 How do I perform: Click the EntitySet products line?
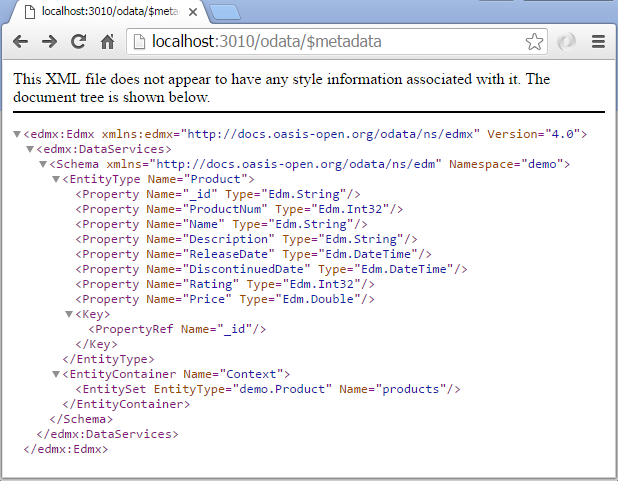(268, 389)
